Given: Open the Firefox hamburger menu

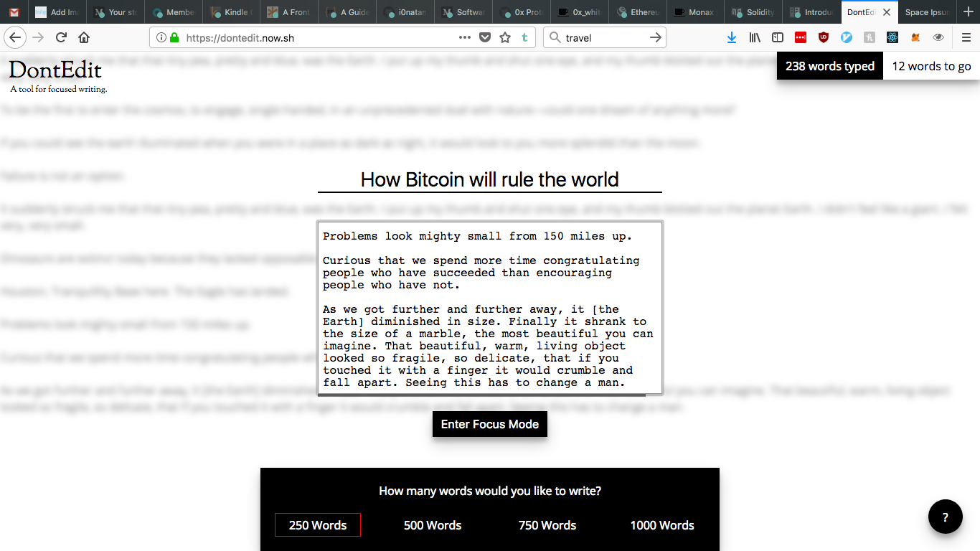Looking at the screenshot, I should [x=966, y=37].
